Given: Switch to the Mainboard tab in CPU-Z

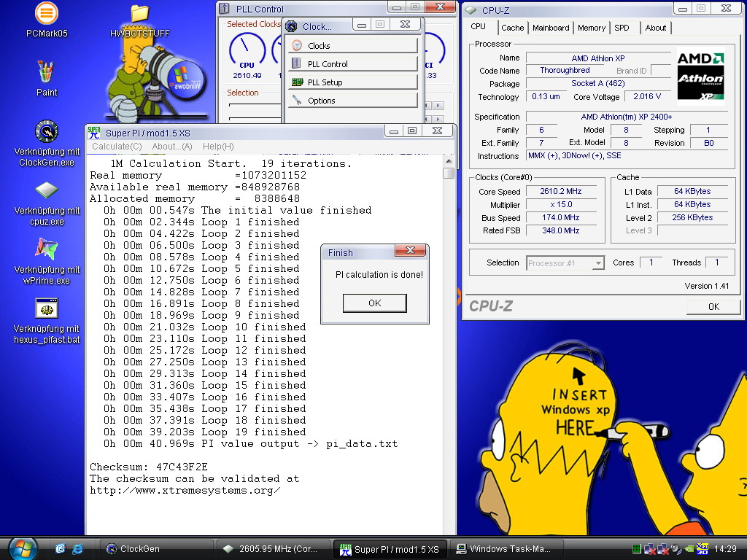Looking at the screenshot, I should click(551, 28).
